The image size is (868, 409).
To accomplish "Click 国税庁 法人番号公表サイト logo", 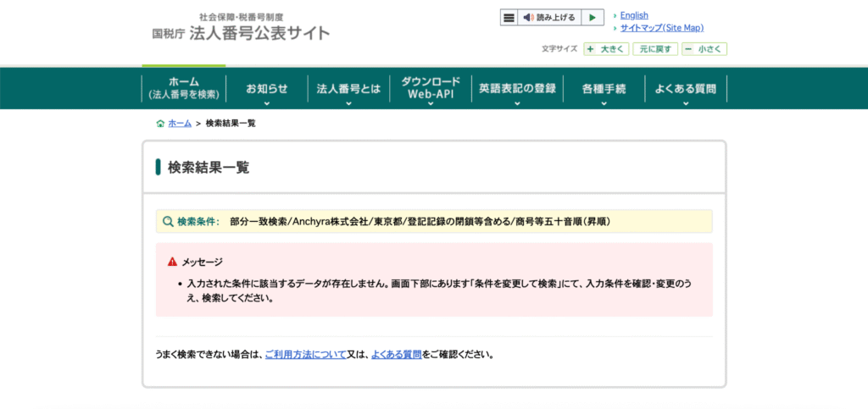I will coord(241,28).
